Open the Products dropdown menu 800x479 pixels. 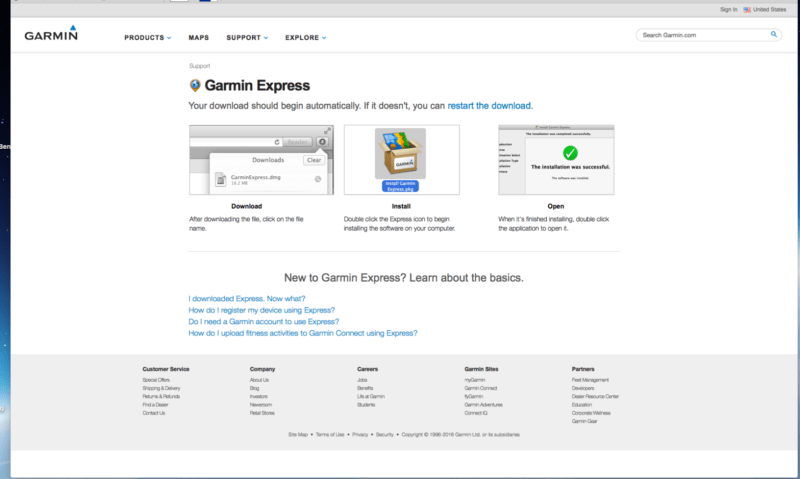147,38
